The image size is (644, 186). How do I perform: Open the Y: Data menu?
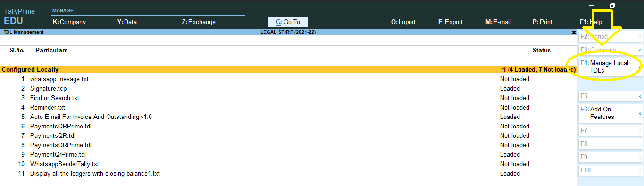click(127, 22)
